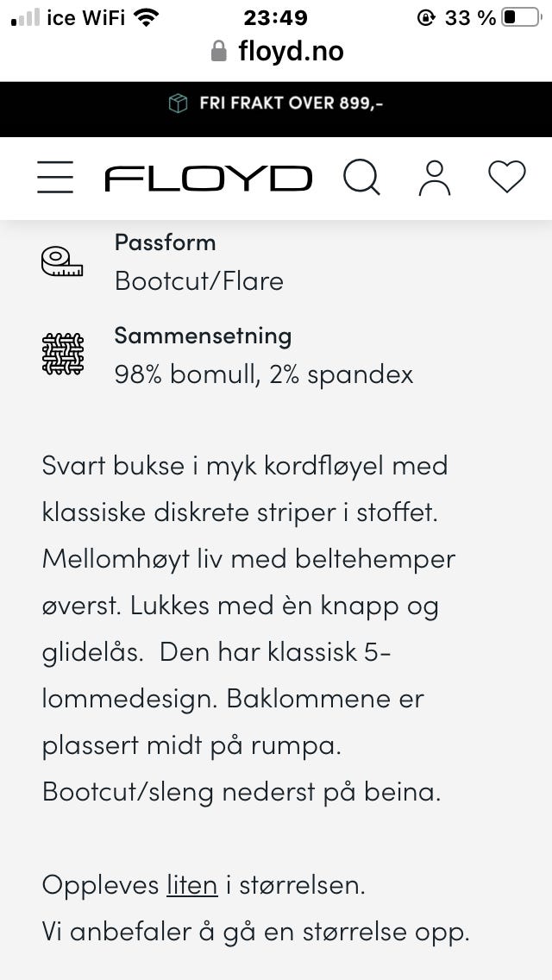Click the fabric weave icon beside Sammensetning
552x980 pixels.
pyautogui.click(x=60, y=352)
